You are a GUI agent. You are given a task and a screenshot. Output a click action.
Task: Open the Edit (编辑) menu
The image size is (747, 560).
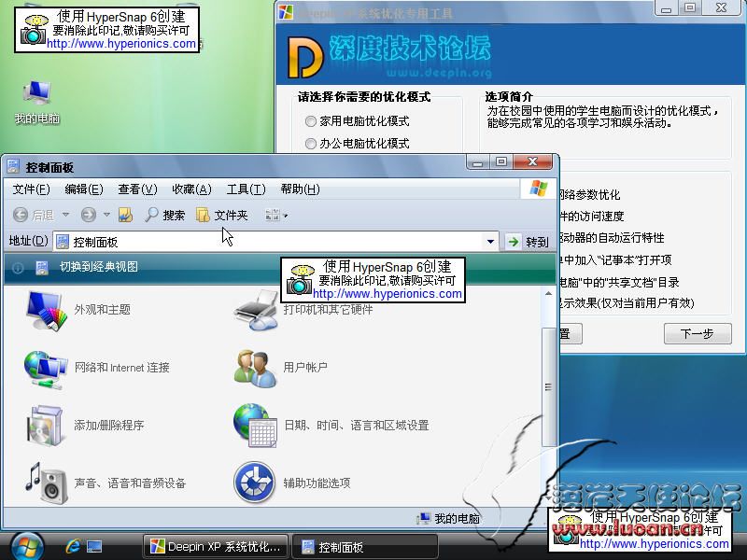[x=84, y=189]
